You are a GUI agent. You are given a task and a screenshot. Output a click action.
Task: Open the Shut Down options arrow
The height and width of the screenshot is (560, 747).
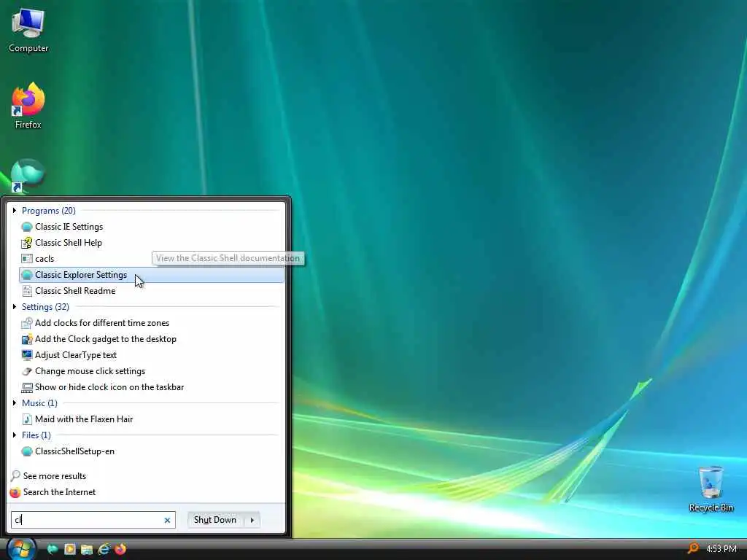pos(252,520)
